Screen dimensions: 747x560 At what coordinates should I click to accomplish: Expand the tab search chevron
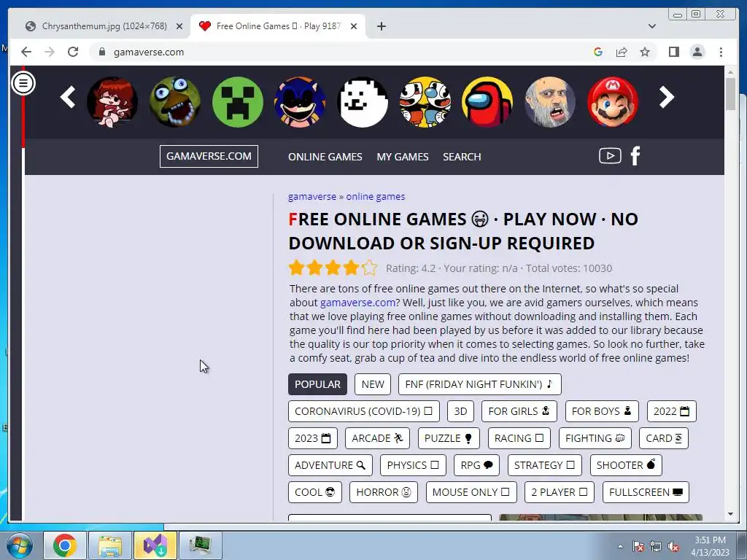click(x=652, y=26)
